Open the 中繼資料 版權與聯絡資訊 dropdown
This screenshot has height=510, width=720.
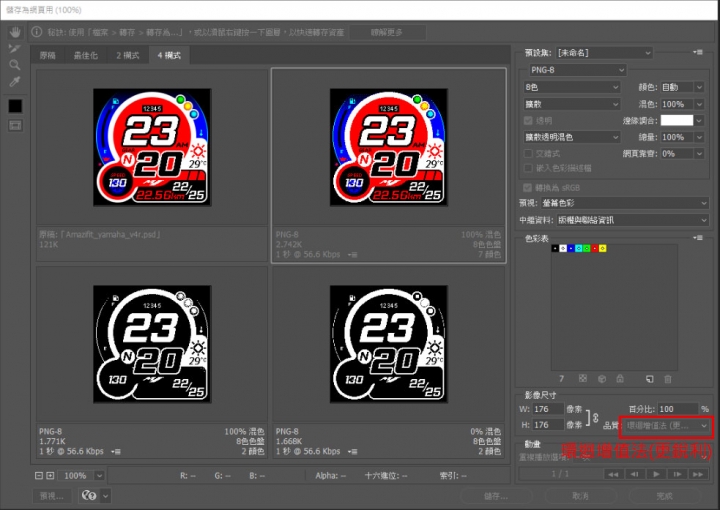pyautogui.click(x=632, y=220)
